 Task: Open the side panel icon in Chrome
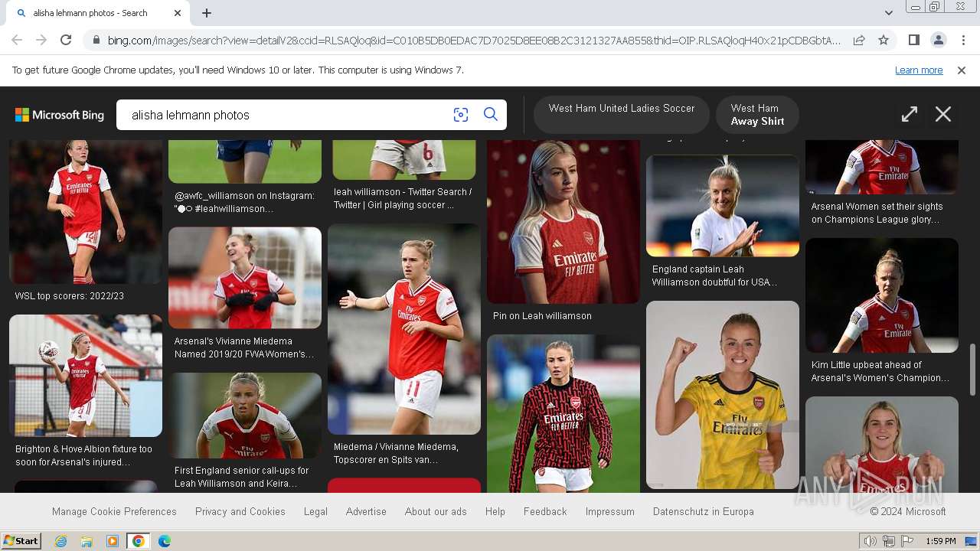point(913,40)
